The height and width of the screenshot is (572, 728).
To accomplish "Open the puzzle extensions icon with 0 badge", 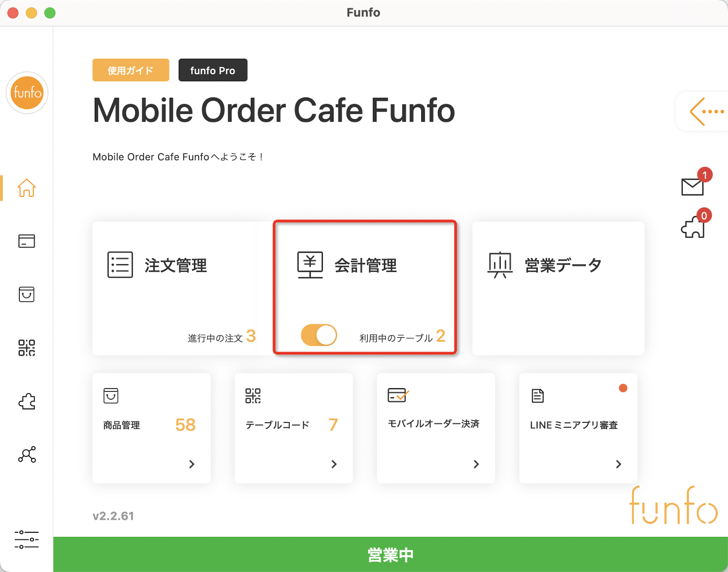I will pos(693,227).
